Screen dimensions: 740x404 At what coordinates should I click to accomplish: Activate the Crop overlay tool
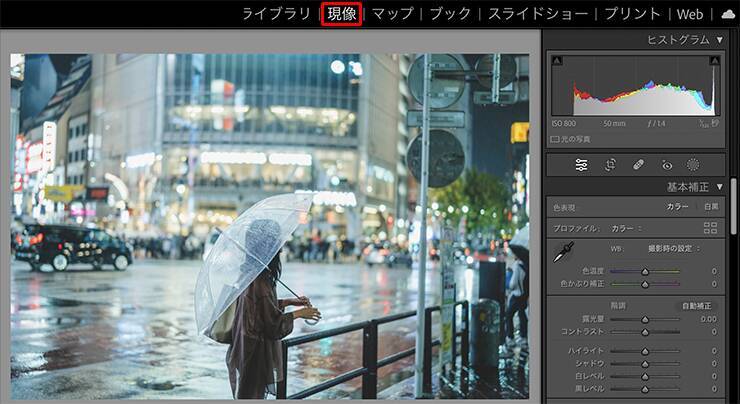pos(610,165)
